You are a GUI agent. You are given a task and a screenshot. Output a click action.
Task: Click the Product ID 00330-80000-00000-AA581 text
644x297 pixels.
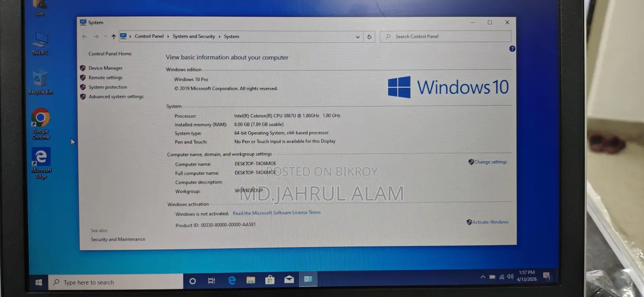click(x=215, y=225)
